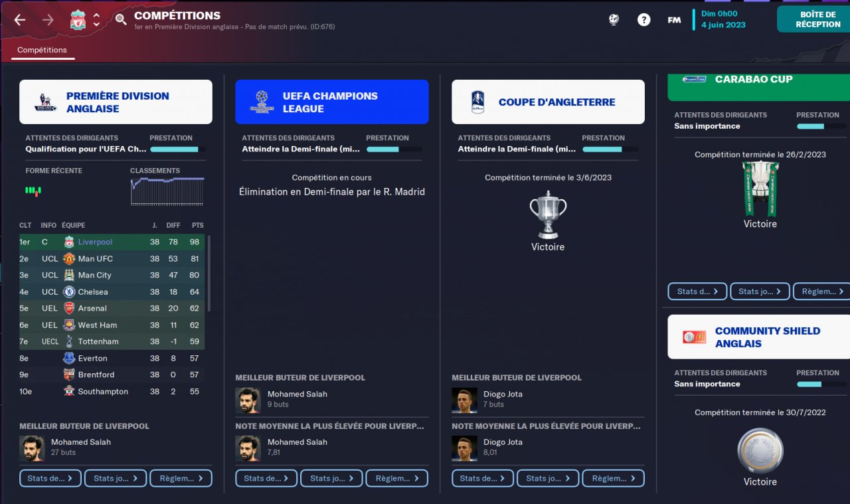
Task: Click the globe world icon
Action: coord(614,20)
